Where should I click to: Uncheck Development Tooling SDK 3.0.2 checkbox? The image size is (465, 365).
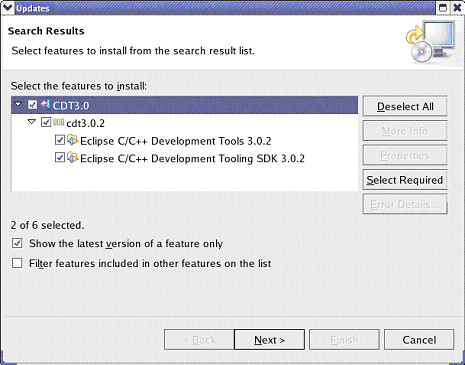point(60,157)
